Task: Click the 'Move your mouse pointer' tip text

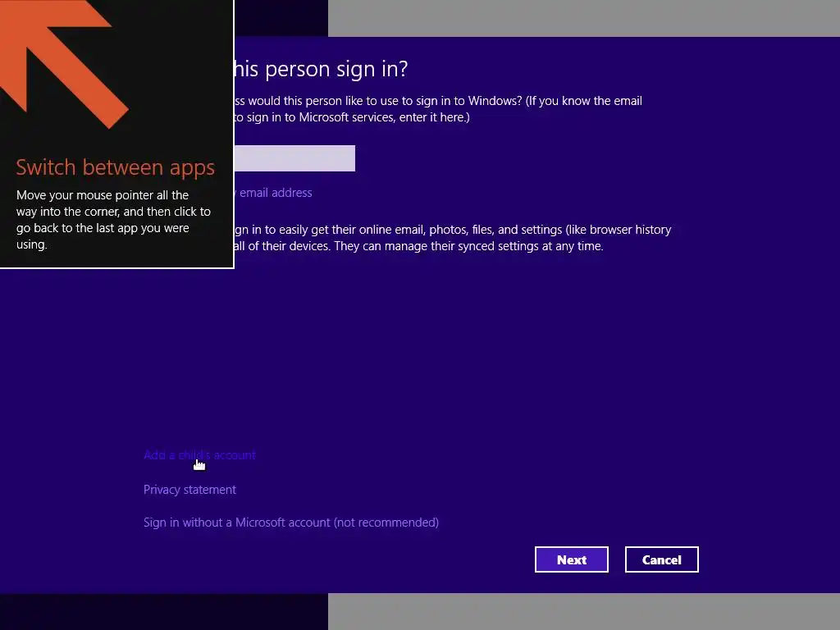Action: (113, 220)
